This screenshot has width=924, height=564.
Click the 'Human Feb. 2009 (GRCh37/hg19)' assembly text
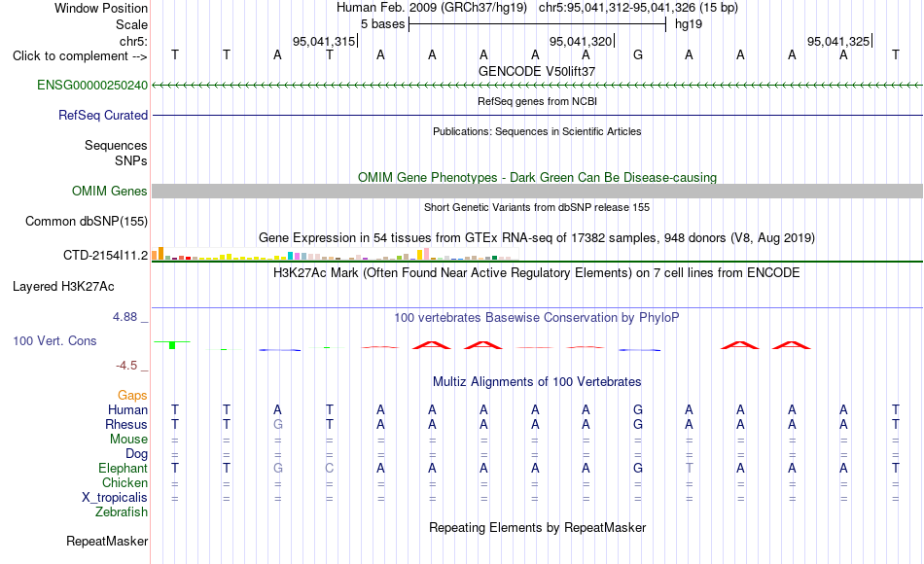[x=431, y=8]
